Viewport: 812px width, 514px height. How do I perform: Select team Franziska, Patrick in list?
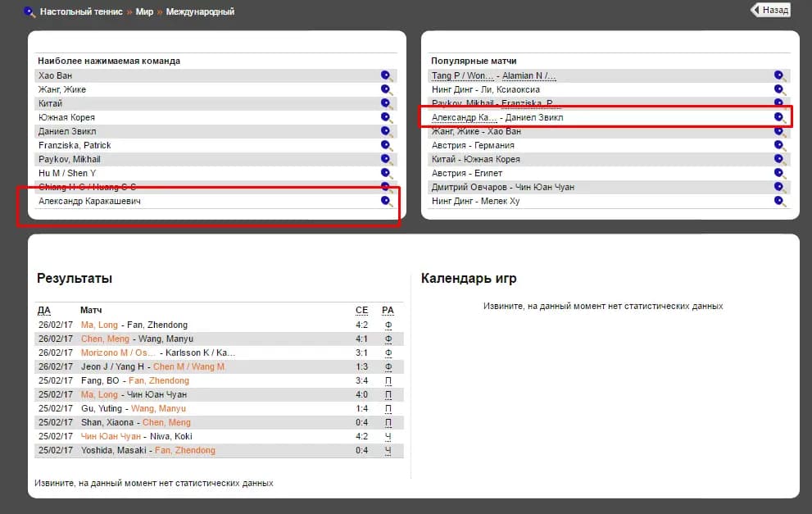[x=75, y=146]
